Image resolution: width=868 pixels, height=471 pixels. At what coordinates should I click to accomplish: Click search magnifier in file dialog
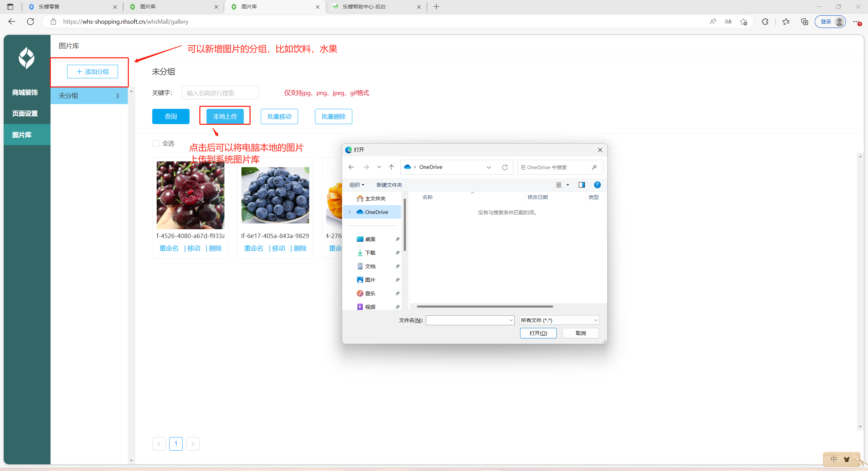(x=594, y=167)
